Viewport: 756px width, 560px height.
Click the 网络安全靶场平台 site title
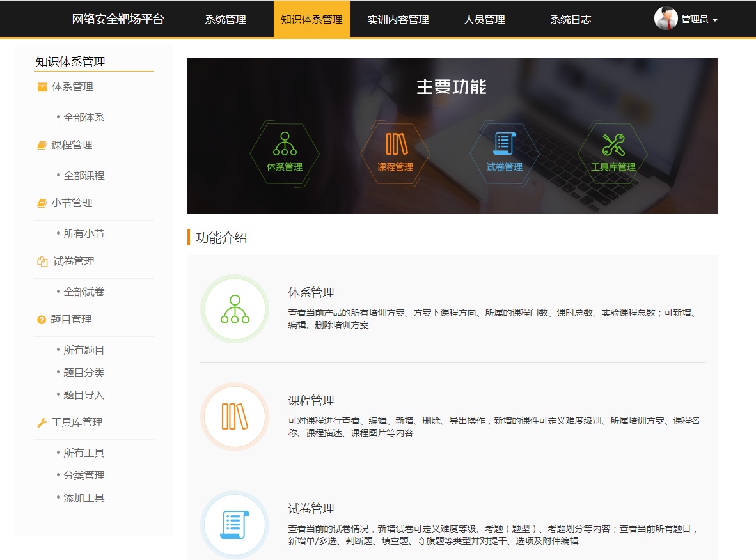point(118,19)
